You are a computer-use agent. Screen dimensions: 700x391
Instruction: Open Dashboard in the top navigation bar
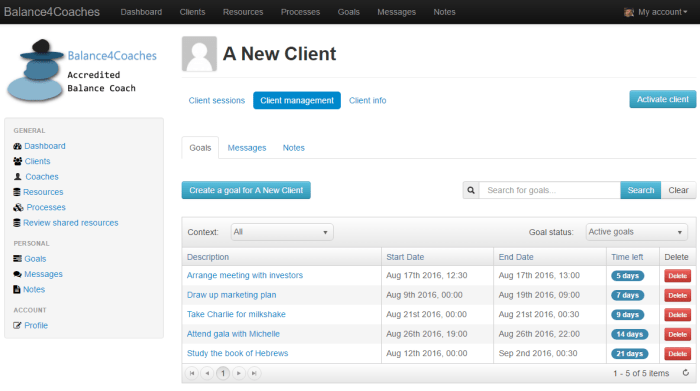click(141, 12)
